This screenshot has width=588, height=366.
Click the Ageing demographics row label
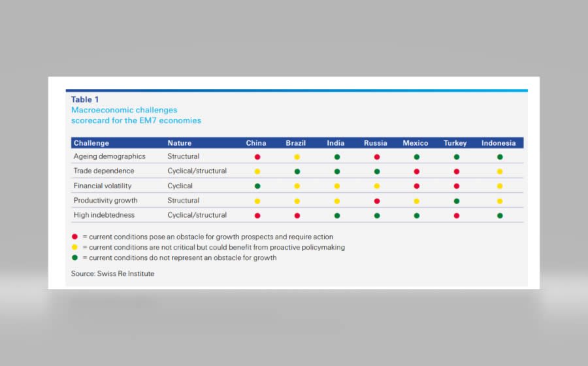[110, 157]
